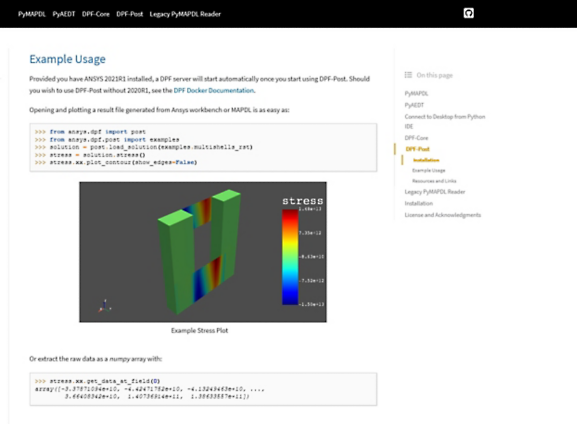This screenshot has height=424, width=577.
Task: Click the stress.xx.get_data_at_field(0) code line
Action: (x=98, y=381)
